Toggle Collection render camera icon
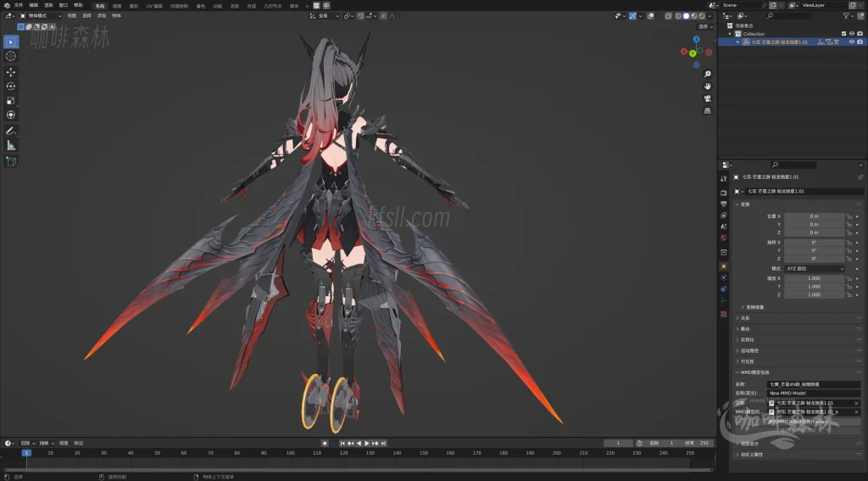 [x=860, y=34]
